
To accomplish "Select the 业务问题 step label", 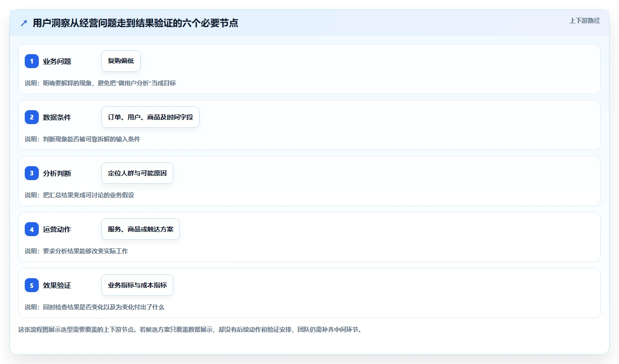I will 57,61.
